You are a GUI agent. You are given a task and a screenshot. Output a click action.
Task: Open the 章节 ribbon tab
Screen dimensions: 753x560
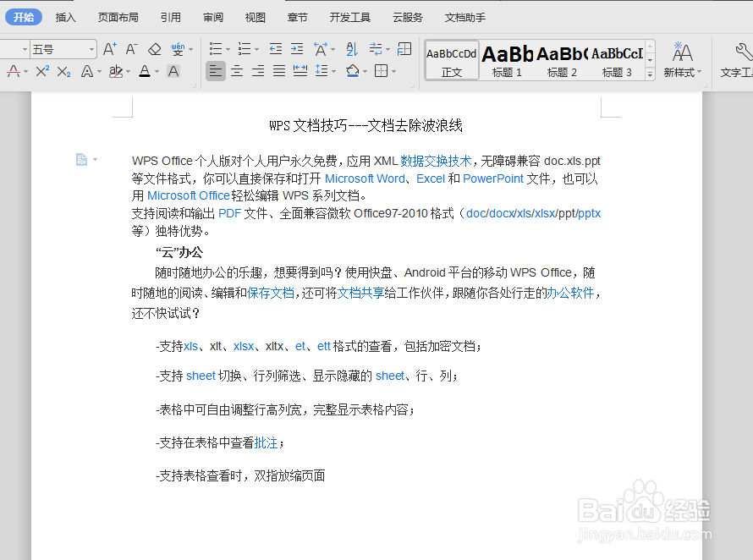pos(297,18)
